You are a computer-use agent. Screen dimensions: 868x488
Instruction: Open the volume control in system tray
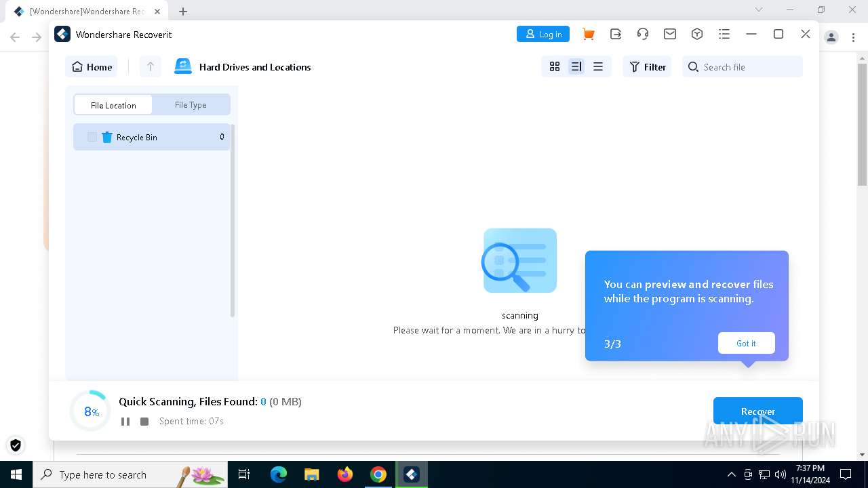pos(781,474)
